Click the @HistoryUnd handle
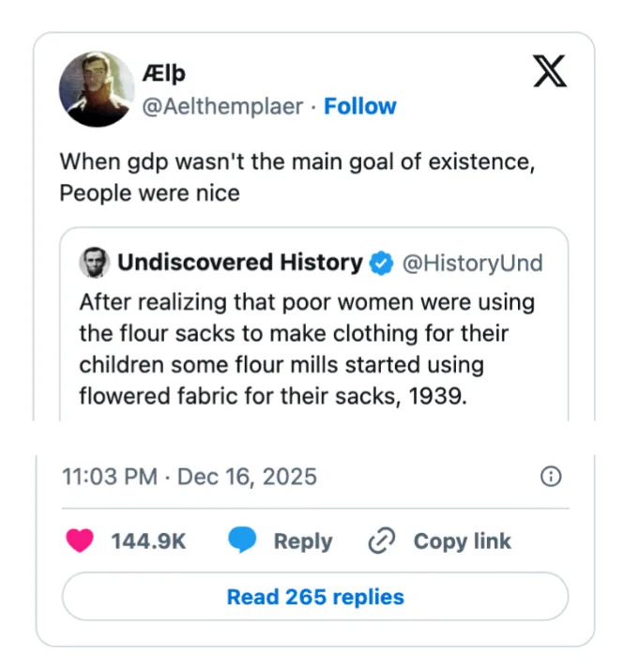This screenshot has height=672, width=625. [x=472, y=263]
